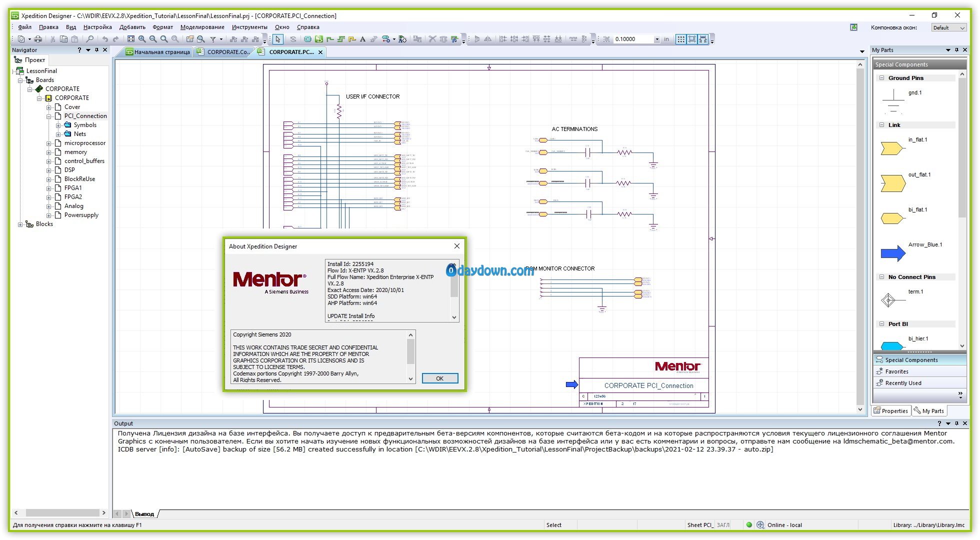980x540 pixels.
Task: Open the Filter icon dropdown arrow
Action: pos(221,39)
